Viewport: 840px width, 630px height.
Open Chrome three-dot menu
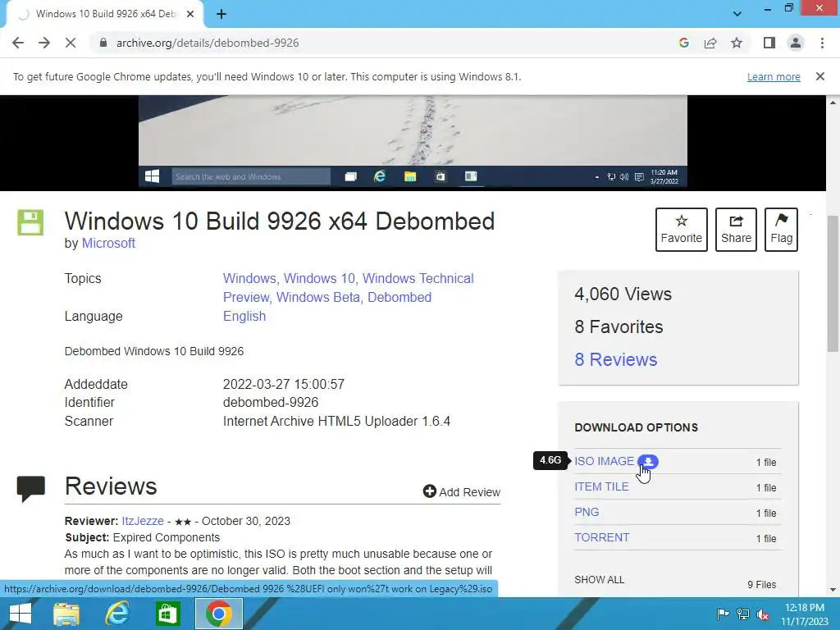822,43
